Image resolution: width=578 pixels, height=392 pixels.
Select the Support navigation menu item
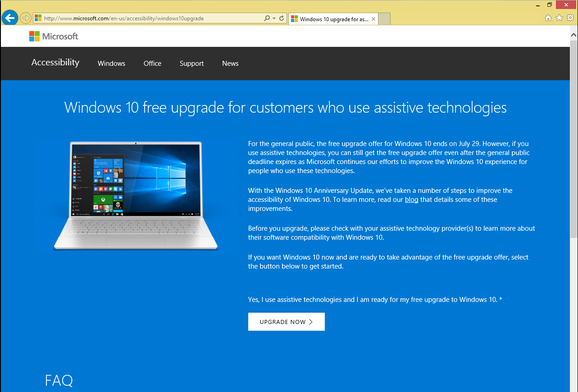(x=191, y=63)
